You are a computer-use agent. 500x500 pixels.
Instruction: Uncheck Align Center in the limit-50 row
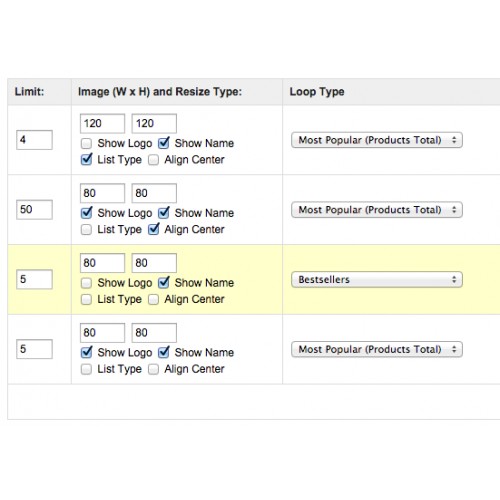(x=153, y=229)
